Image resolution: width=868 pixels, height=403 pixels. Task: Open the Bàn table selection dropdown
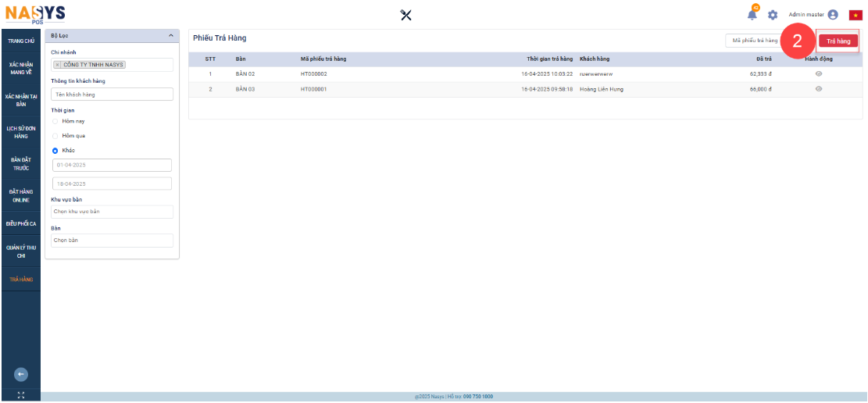point(112,241)
